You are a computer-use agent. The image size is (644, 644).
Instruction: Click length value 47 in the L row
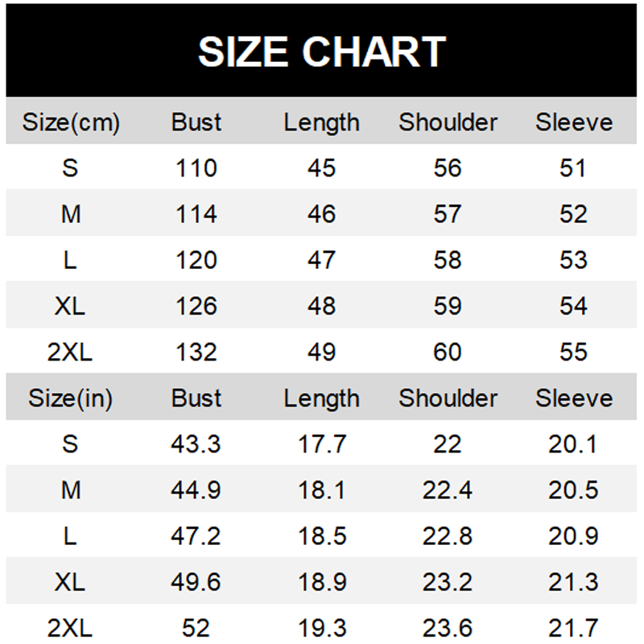[x=321, y=260]
